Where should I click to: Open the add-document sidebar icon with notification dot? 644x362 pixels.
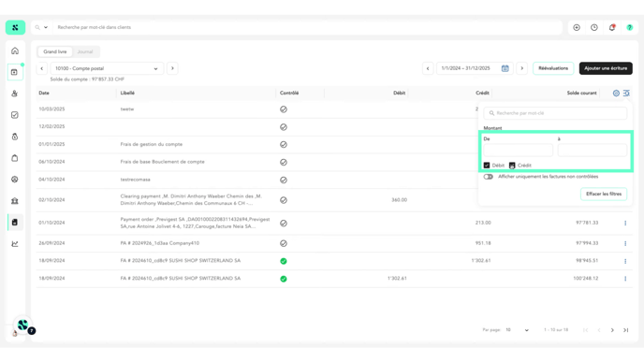pos(14,72)
